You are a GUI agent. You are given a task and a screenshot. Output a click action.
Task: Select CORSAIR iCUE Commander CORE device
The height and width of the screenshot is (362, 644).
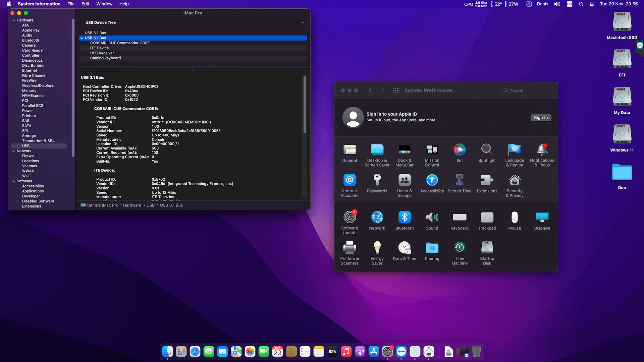point(120,43)
